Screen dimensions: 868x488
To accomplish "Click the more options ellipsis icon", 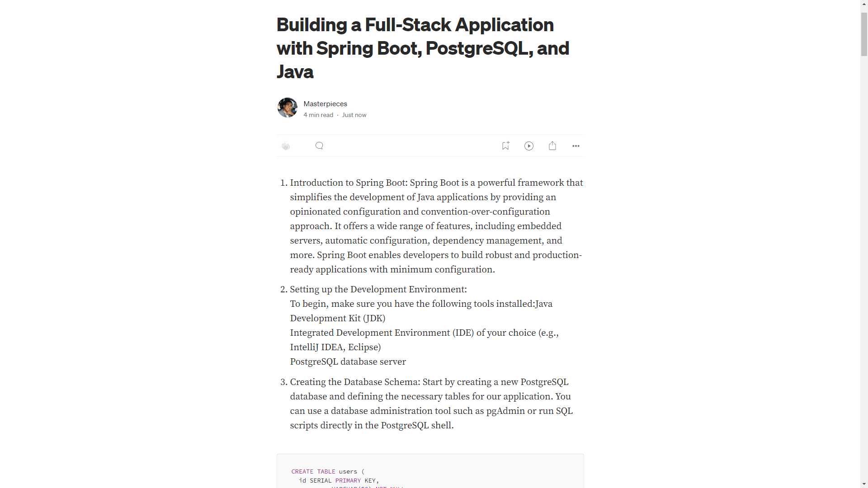I will point(576,145).
